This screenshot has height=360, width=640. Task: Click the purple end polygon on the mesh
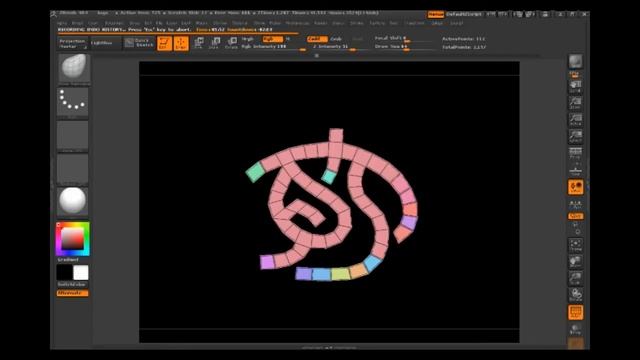coord(267,262)
